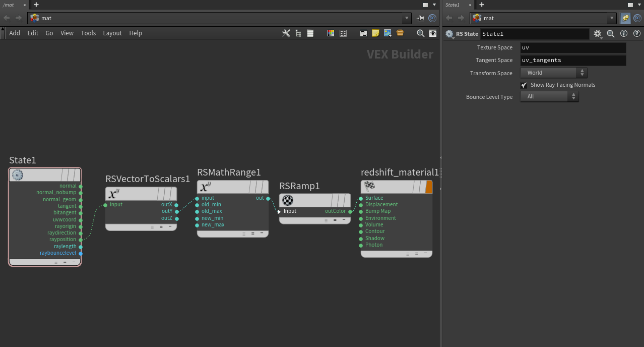Collapse the RSRamp1 node with its minus
644x347 pixels.
[x=344, y=220]
